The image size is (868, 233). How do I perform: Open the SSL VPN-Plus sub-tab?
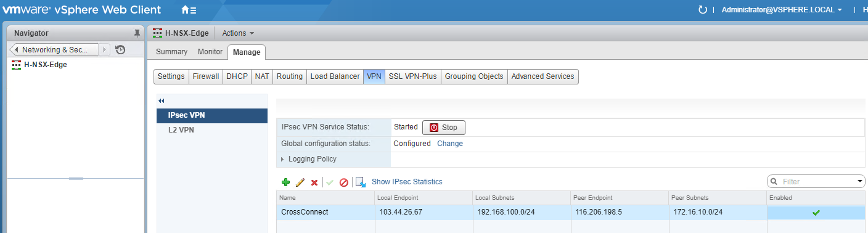[413, 76]
